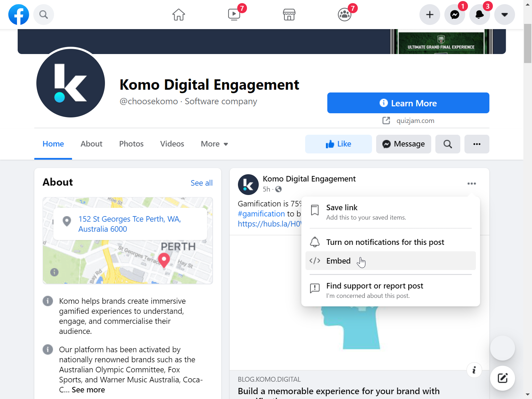Image resolution: width=532 pixels, height=399 pixels.
Task: Open the Facebook search icon
Action: click(44, 15)
